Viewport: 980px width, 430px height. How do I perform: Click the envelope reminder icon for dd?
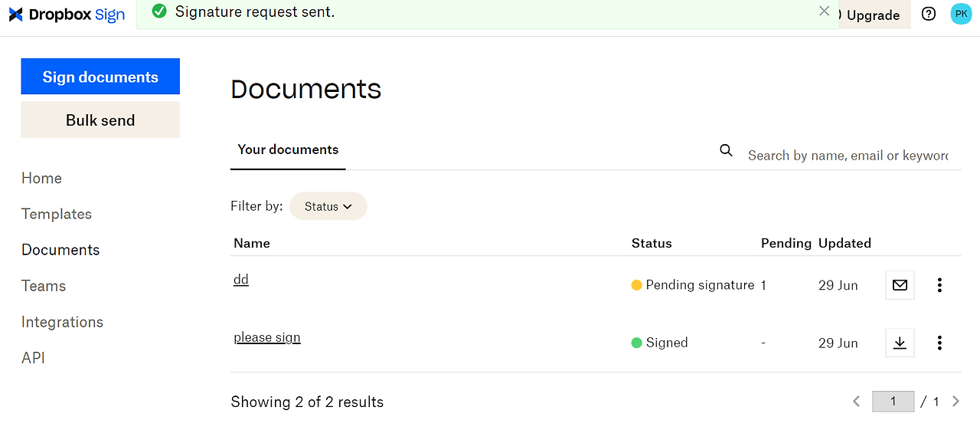tap(900, 285)
